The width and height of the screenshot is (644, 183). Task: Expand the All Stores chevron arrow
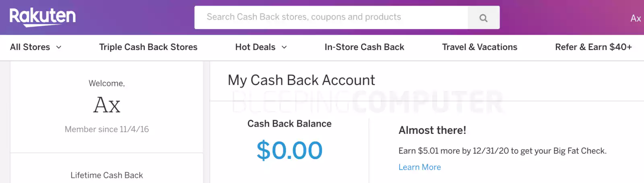pyautogui.click(x=59, y=47)
